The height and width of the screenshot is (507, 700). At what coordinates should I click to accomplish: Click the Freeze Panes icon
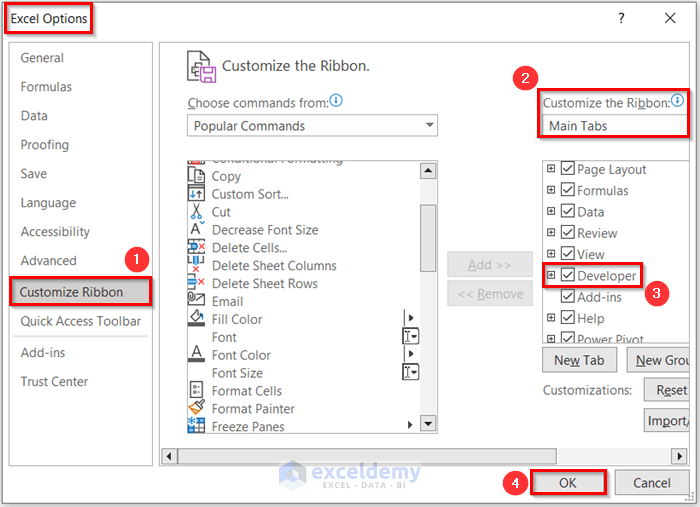click(x=196, y=425)
